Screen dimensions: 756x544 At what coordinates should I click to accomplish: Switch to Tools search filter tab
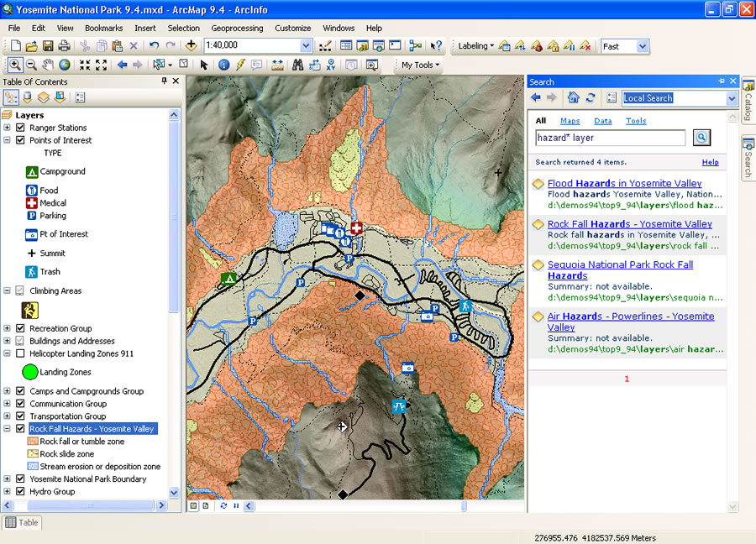[x=636, y=121]
